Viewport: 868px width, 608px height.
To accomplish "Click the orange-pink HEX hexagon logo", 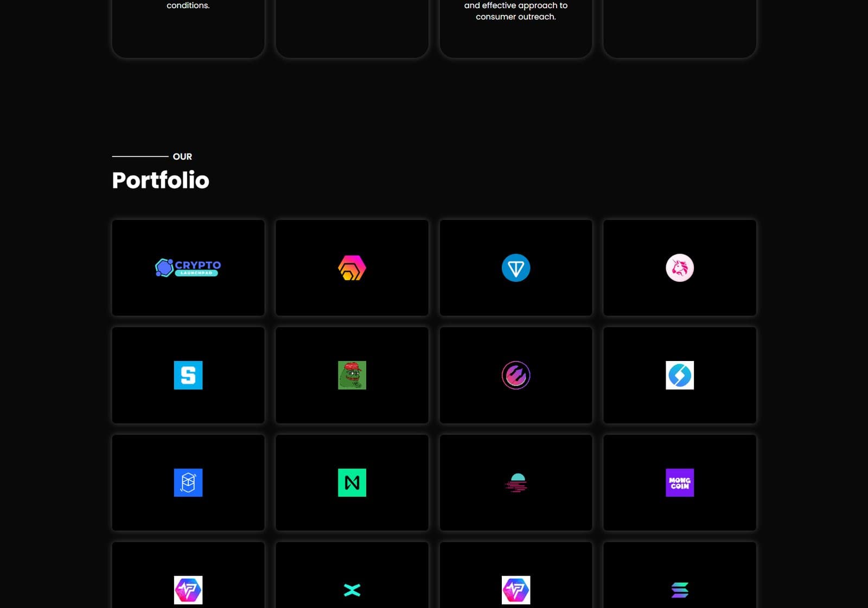I will [x=352, y=268].
